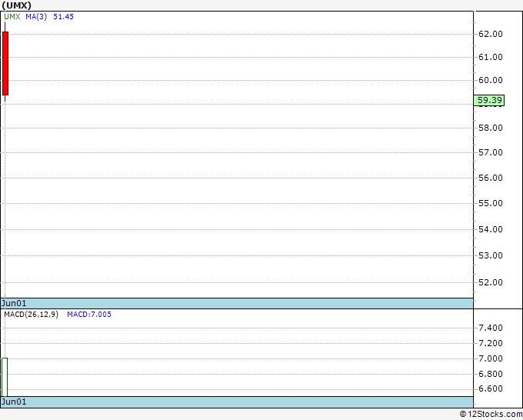Open the 12Stocks.com copyright link
The image size is (523, 420).
pyautogui.click(x=491, y=415)
